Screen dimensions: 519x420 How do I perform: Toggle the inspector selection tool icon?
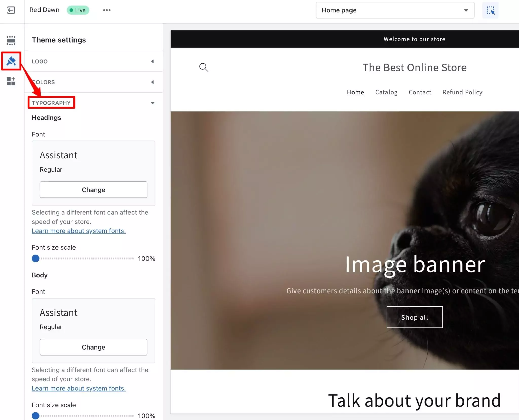click(x=490, y=10)
